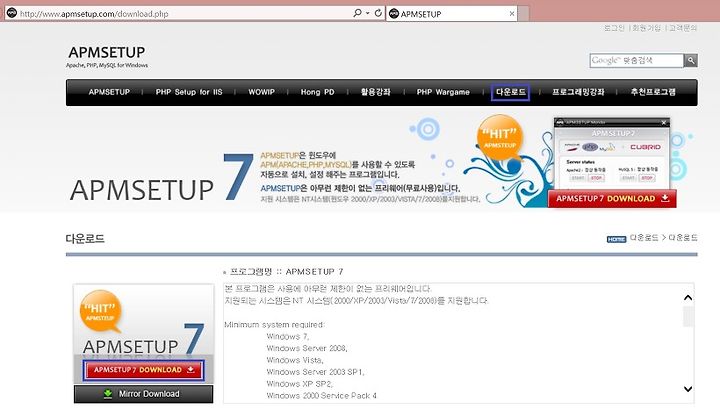Open the WOWIP menu item
The height and width of the screenshot is (409, 720).
pyautogui.click(x=261, y=92)
